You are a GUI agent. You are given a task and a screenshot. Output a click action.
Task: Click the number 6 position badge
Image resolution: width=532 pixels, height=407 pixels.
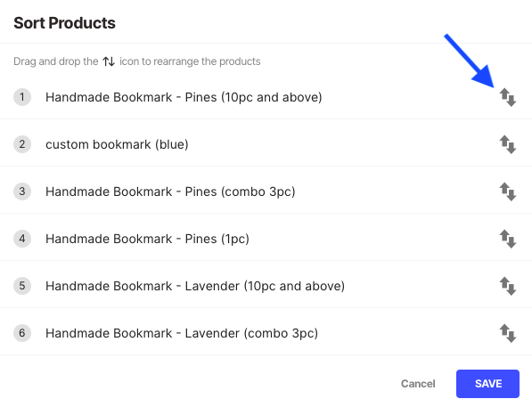click(22, 333)
